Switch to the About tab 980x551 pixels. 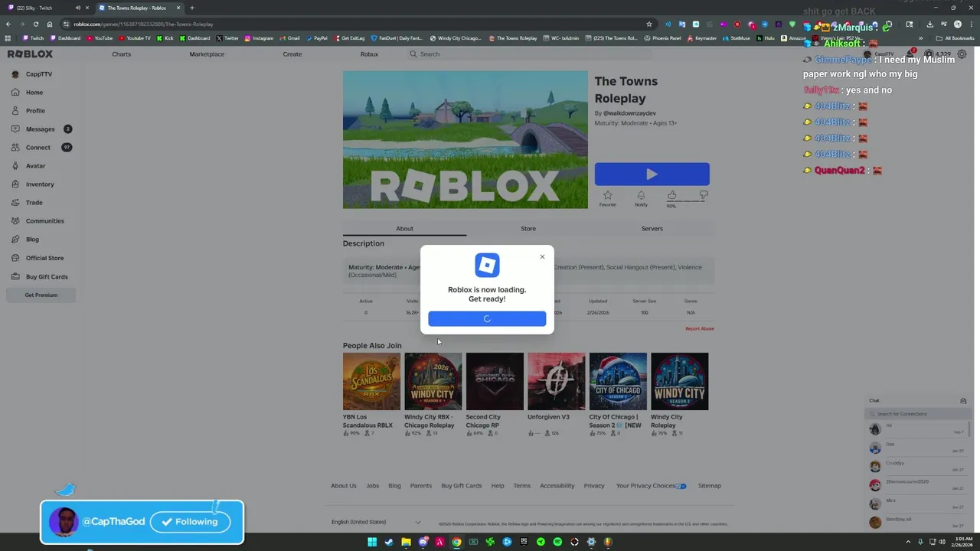point(404,228)
